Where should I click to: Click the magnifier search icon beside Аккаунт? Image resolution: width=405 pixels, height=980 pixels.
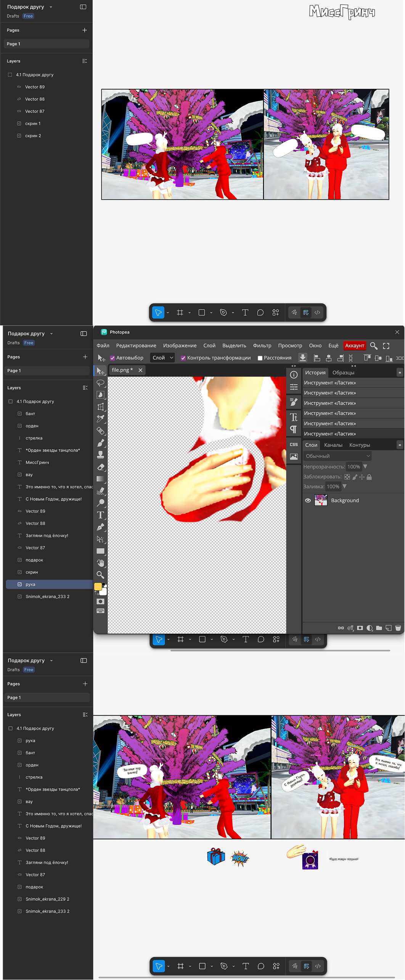tap(374, 346)
